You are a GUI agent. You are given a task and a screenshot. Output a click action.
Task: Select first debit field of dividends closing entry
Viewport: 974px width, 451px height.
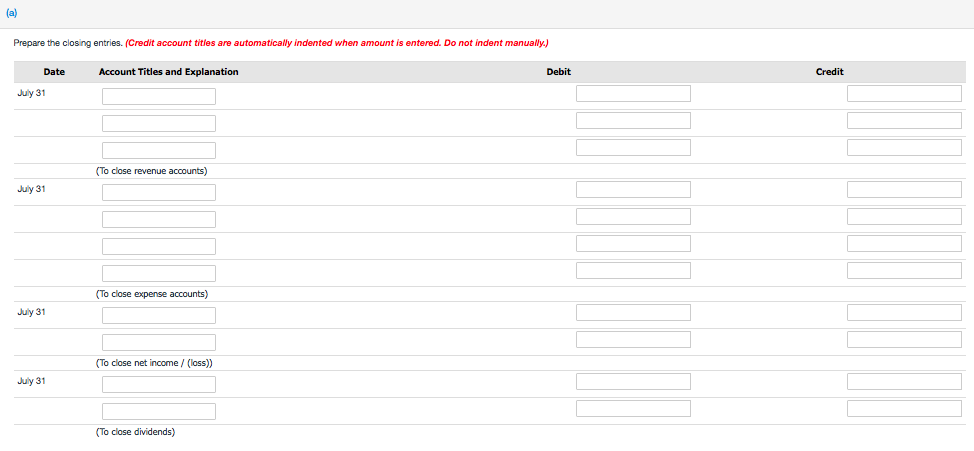633,382
